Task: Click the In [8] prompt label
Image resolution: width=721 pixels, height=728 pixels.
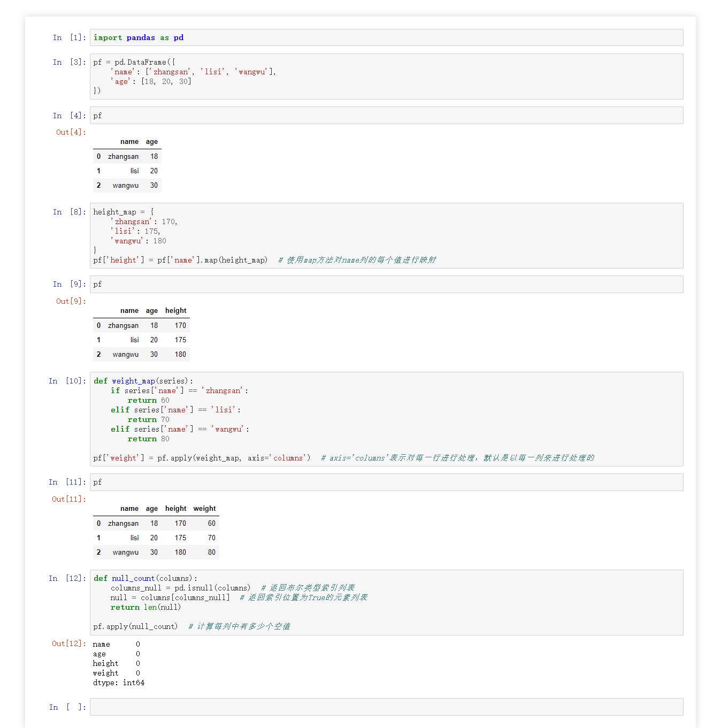Action: click(x=69, y=212)
